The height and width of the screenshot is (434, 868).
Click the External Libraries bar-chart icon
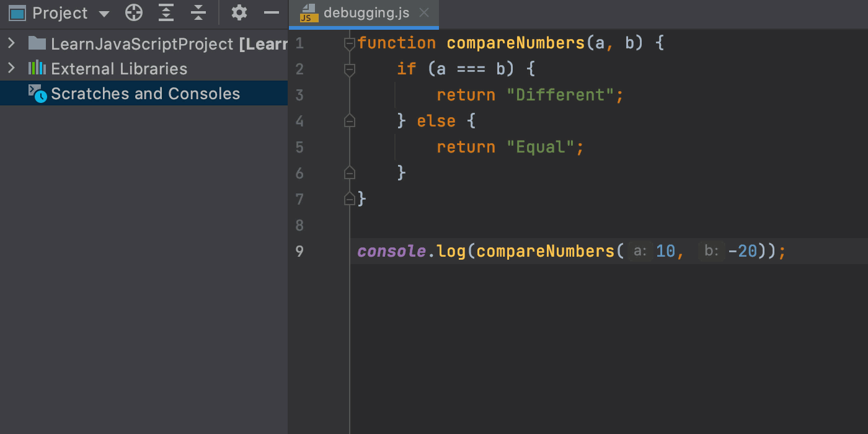(37, 68)
